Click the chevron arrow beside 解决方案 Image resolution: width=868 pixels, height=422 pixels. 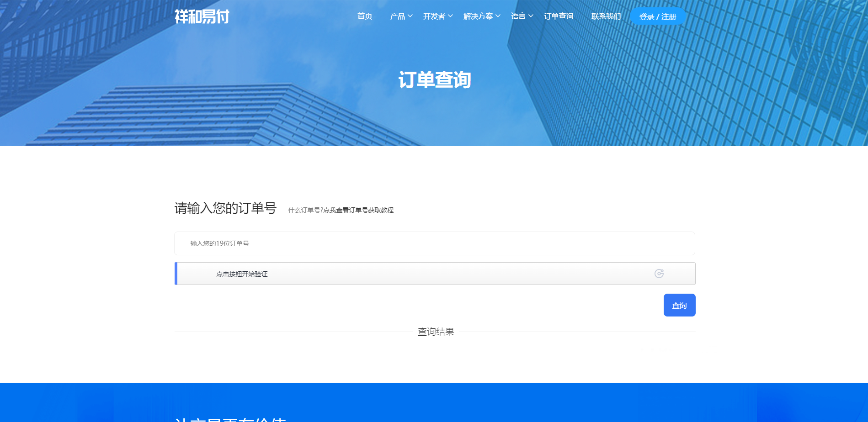coord(498,16)
